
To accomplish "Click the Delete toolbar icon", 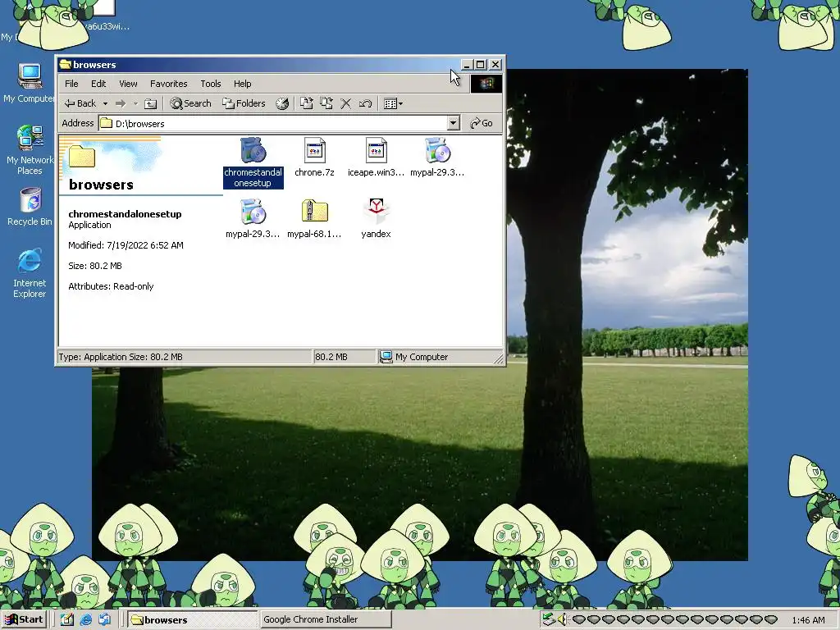I will [x=346, y=103].
